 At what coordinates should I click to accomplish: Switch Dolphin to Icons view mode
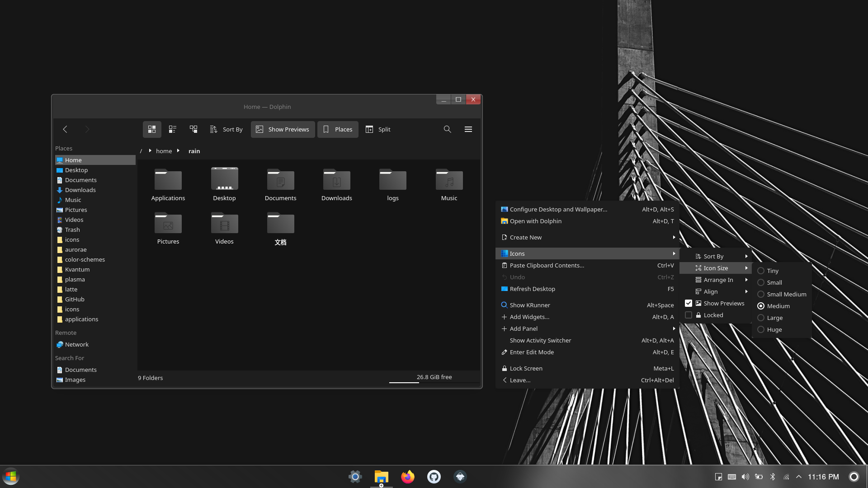coord(152,129)
